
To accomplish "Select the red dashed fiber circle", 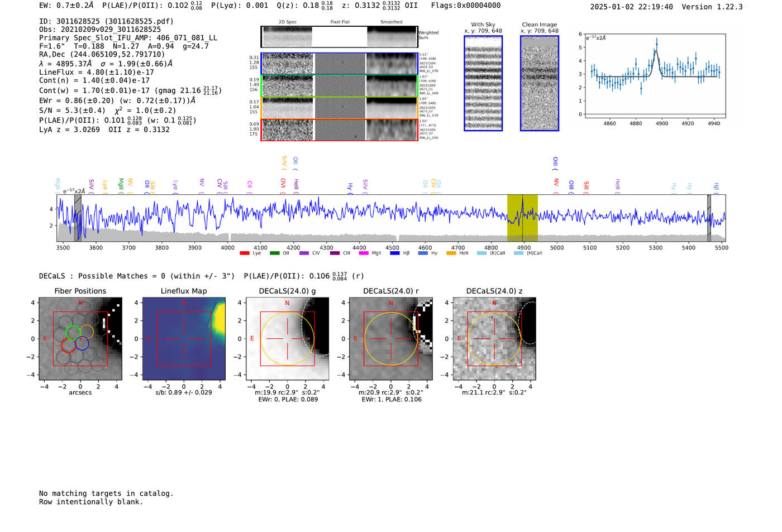I will [68, 345].
